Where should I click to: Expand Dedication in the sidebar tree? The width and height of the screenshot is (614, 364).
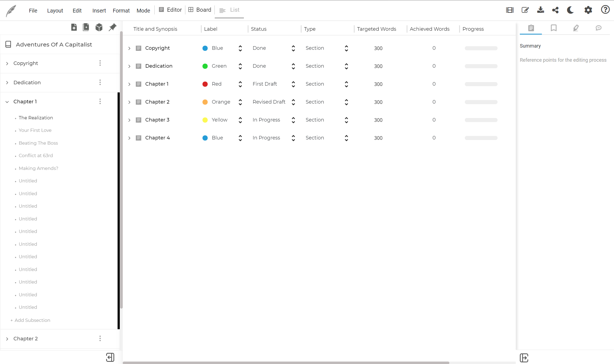tap(7, 83)
